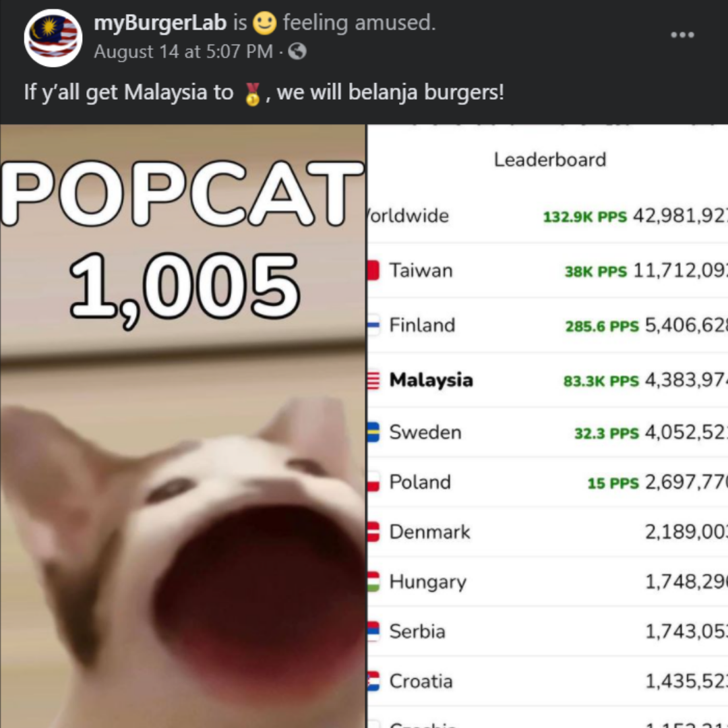Click the globe public audience icon
728x728 pixels.
297,51
